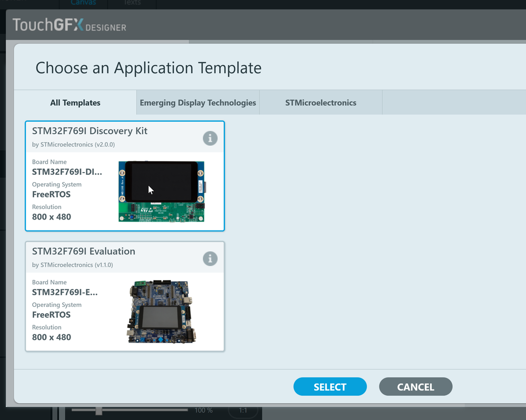Screen dimensions: 526x420
Task: Switch to the All Templates tab
Action: click(x=75, y=103)
